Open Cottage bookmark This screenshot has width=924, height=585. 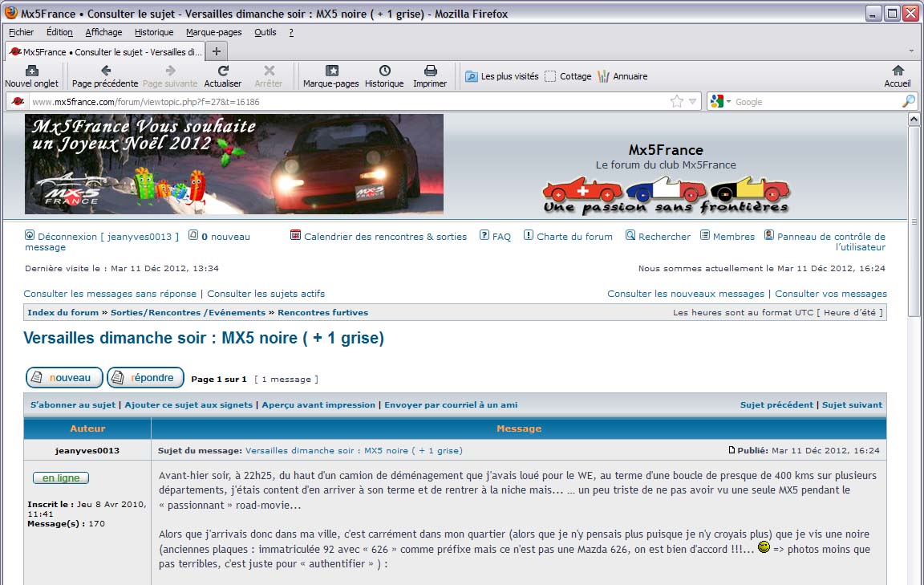(568, 76)
